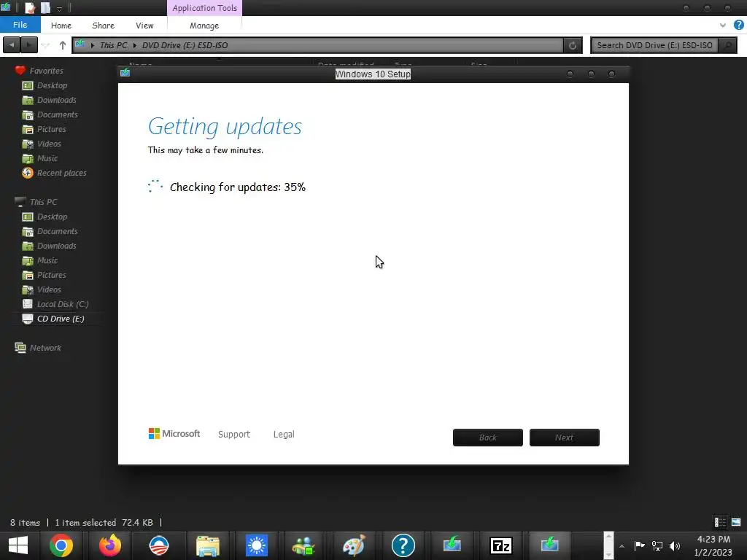Viewport: 747px width, 560px height.
Task: Open Explorer Help with the question-mark icon
Action: pos(738,25)
